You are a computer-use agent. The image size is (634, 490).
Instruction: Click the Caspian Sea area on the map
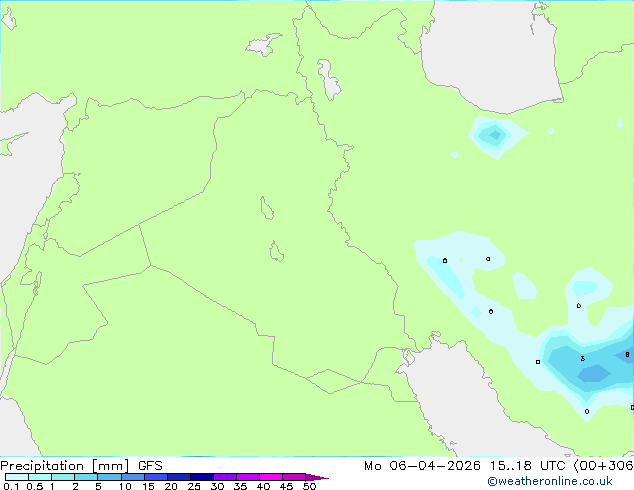489,57
